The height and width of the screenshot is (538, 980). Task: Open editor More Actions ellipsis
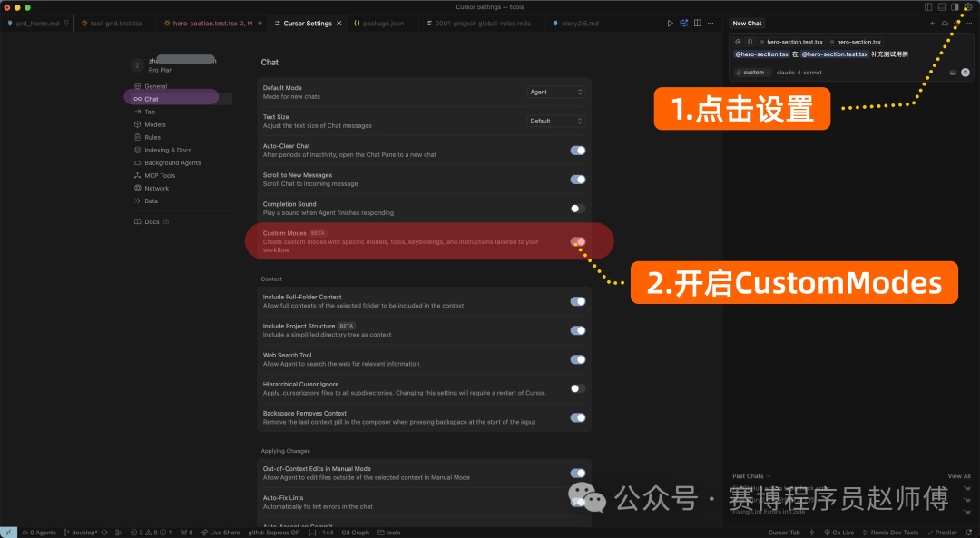pos(710,23)
